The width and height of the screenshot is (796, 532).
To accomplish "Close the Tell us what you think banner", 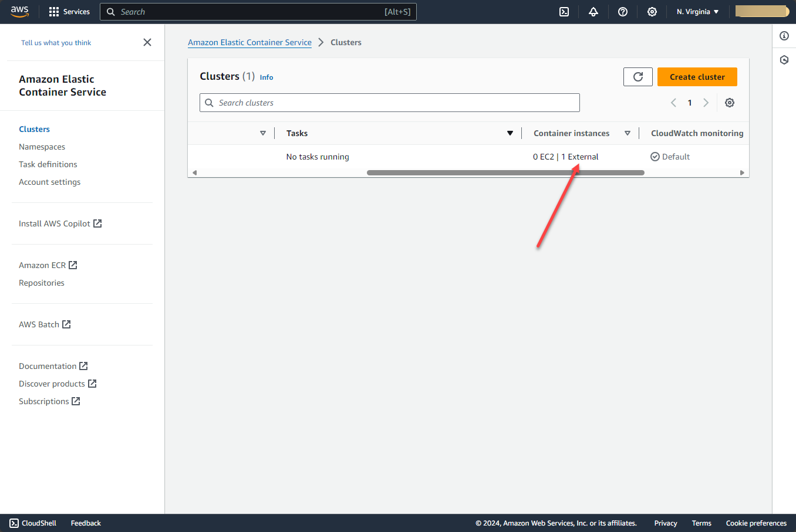I will click(x=147, y=42).
